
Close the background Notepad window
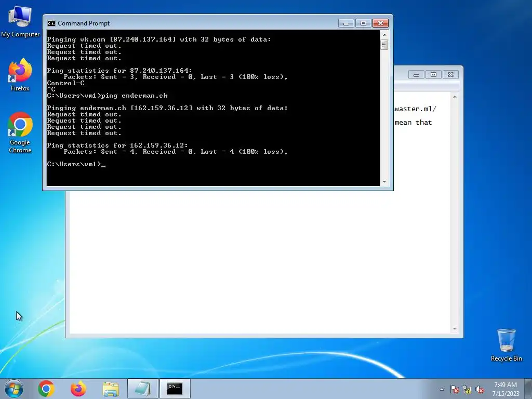(450, 75)
